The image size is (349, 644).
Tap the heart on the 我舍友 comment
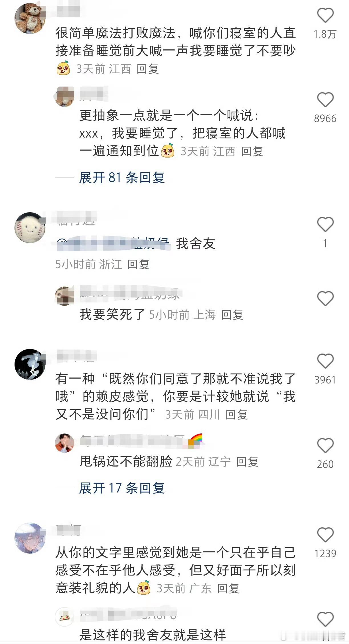pos(325,224)
